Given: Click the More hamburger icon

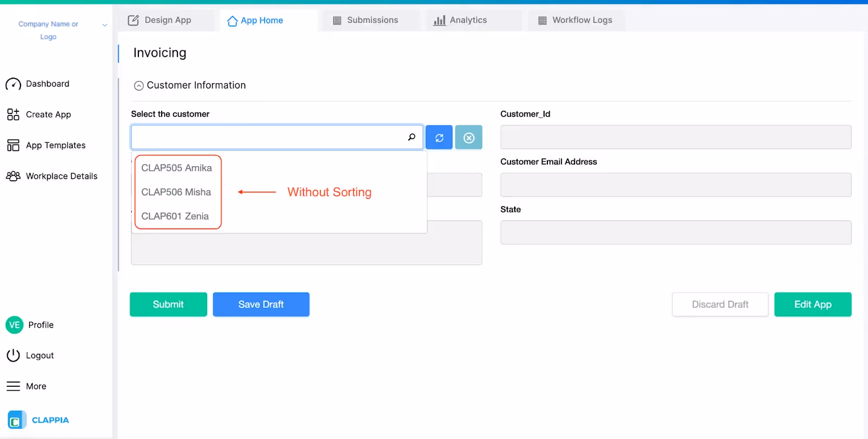Looking at the screenshot, I should (x=13, y=386).
